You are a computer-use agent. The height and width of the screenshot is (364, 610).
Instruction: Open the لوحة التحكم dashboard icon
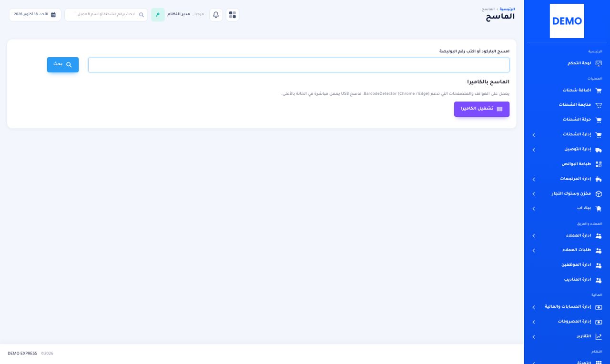pos(599,63)
